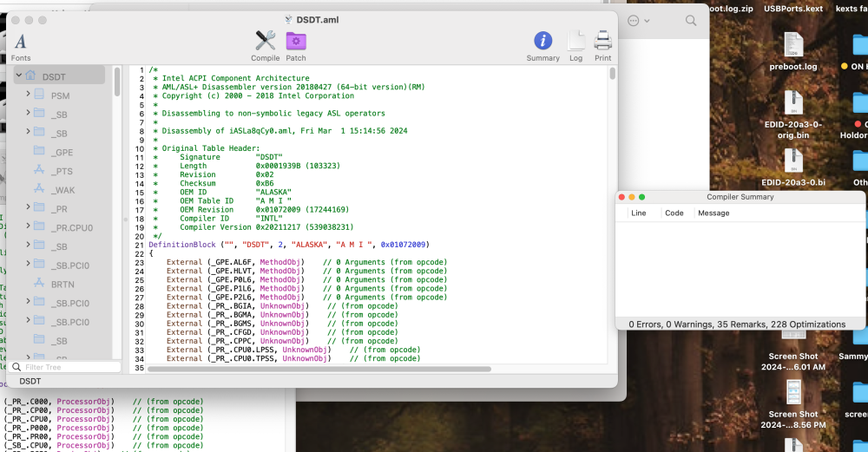Select the EDID-20a3-0-orig.bin desktop file
The height and width of the screenshot is (452, 868).
[x=792, y=115]
